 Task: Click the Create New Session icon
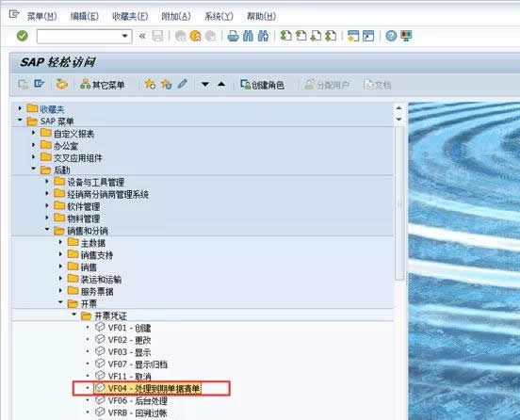[x=353, y=36]
